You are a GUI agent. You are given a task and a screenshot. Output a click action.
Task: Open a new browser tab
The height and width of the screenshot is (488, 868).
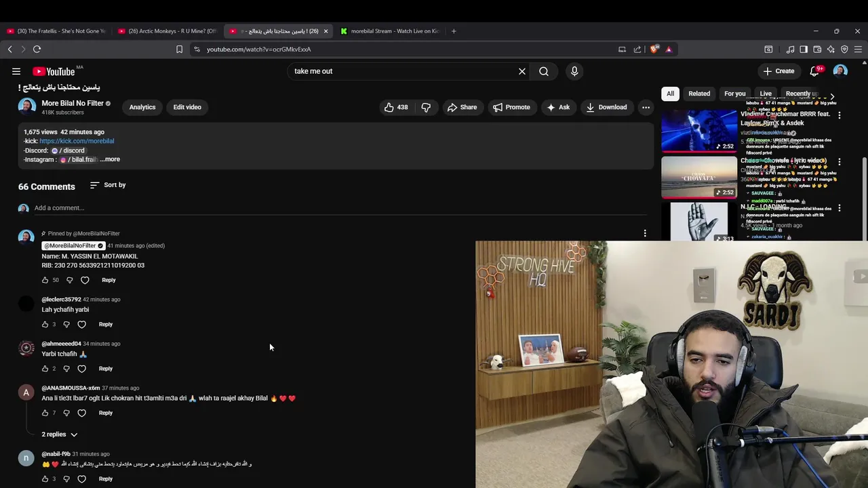(454, 31)
